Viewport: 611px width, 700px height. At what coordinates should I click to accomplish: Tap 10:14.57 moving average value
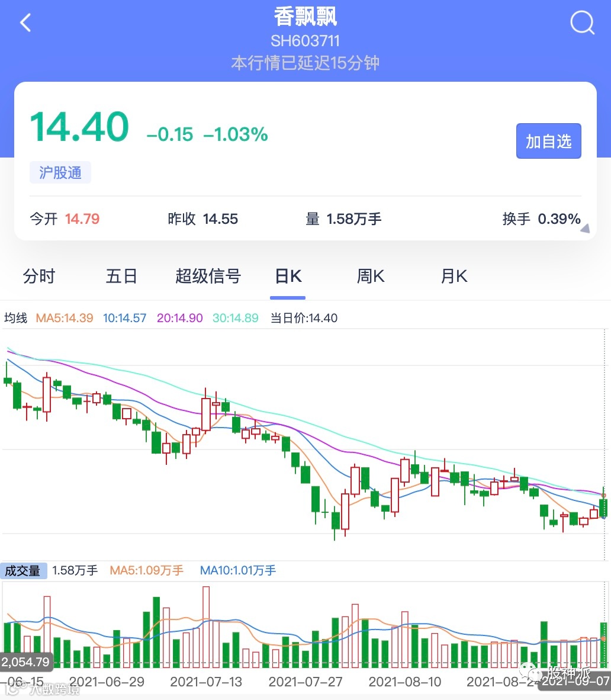point(124,318)
